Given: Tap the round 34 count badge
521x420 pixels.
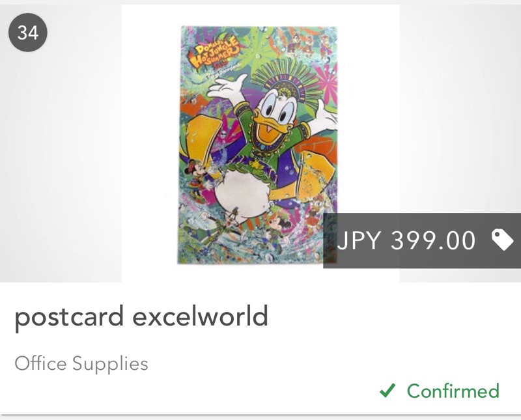Looking at the screenshot, I should [x=28, y=33].
